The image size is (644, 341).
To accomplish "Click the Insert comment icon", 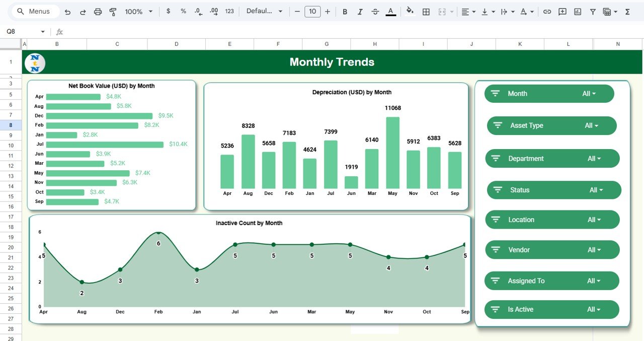I will (x=562, y=12).
